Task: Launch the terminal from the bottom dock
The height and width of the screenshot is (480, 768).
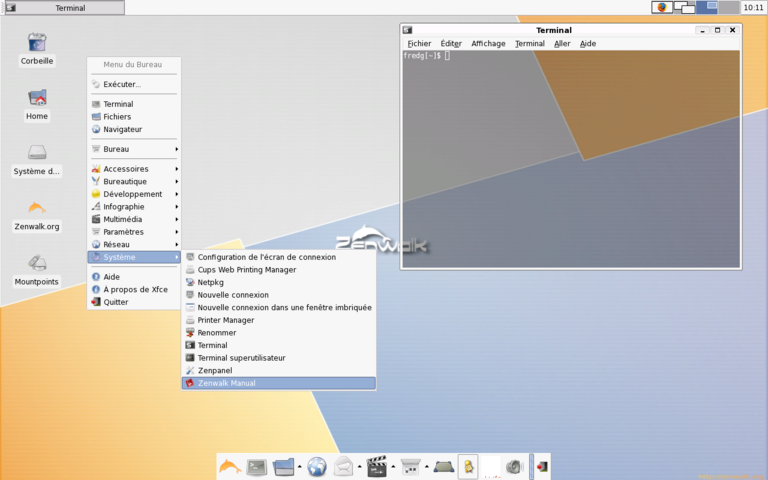Action: click(x=257, y=467)
